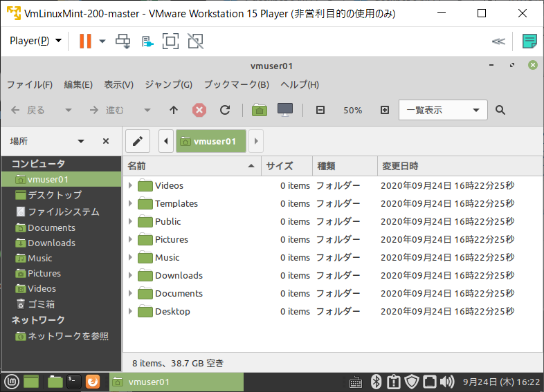Expand the Pictures folder row
Screen dimensions: 544x392
(130, 239)
